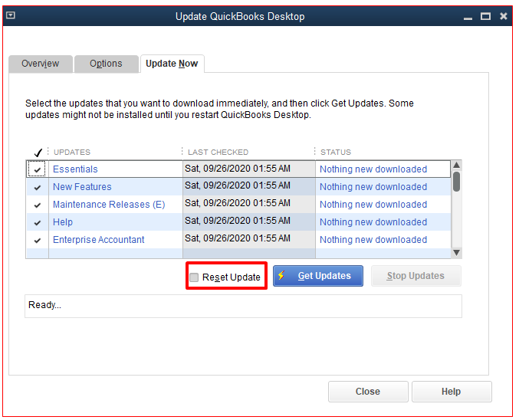The height and width of the screenshot is (420, 519).
Task: Click the Maintenance Releases last checked date cell
Action: tap(248, 204)
